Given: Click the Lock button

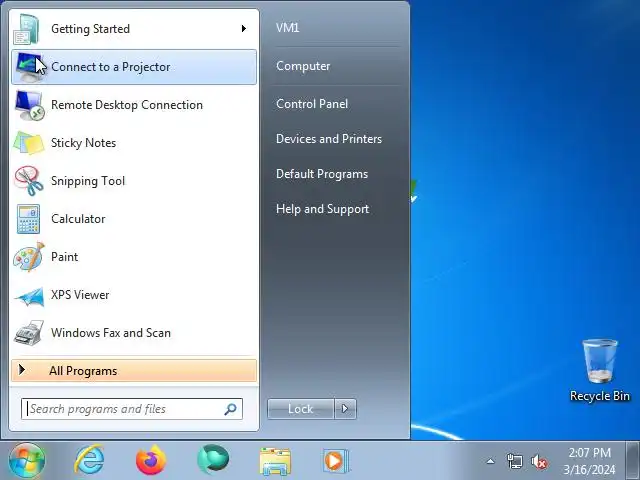Looking at the screenshot, I should [300, 409].
